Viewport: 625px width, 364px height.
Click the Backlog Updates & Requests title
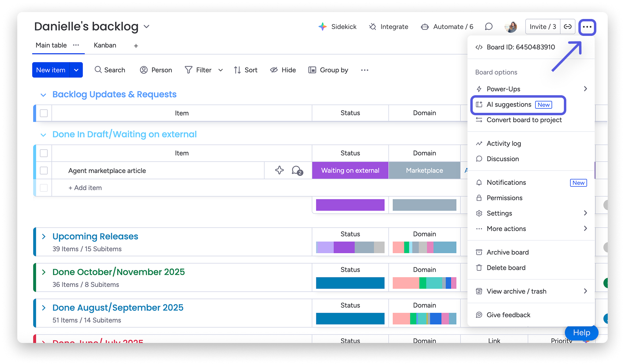click(114, 95)
